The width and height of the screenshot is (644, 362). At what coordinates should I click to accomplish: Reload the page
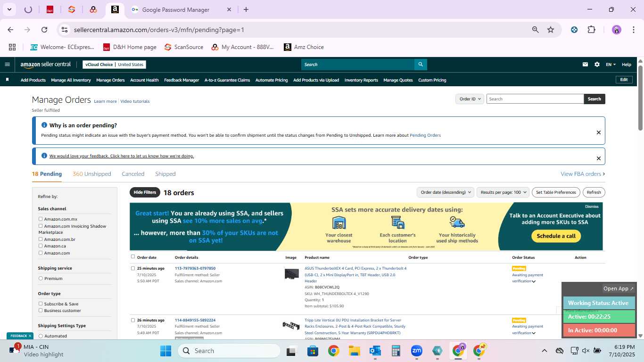(44, 30)
